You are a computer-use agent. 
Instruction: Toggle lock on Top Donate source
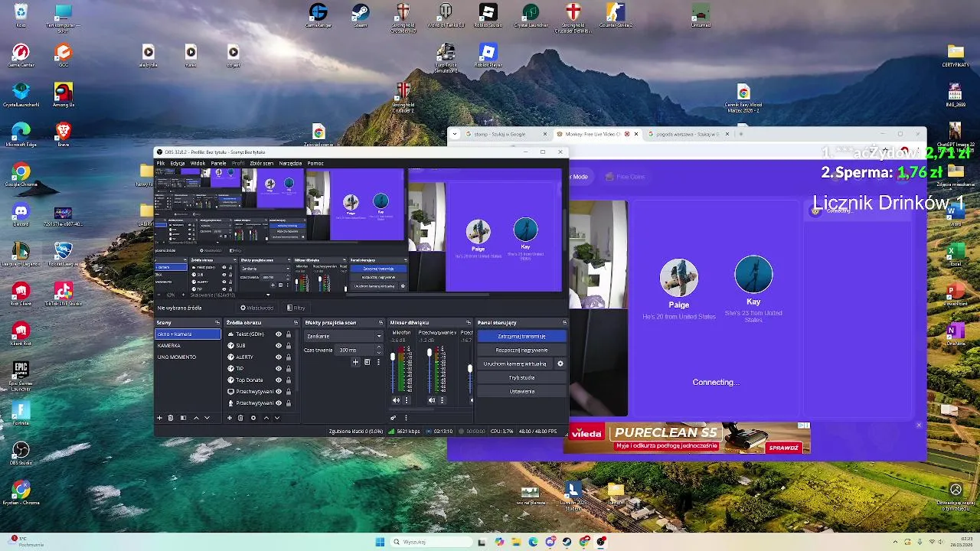point(289,380)
